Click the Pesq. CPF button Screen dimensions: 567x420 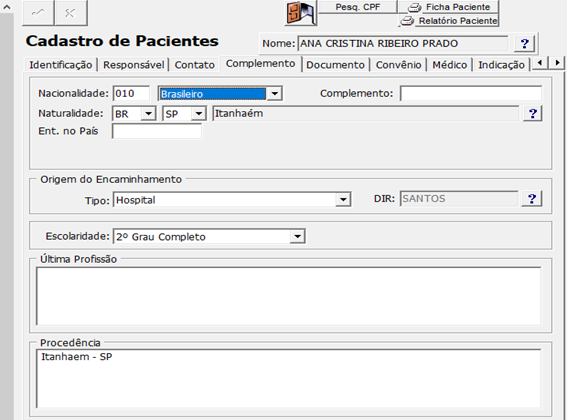click(358, 7)
